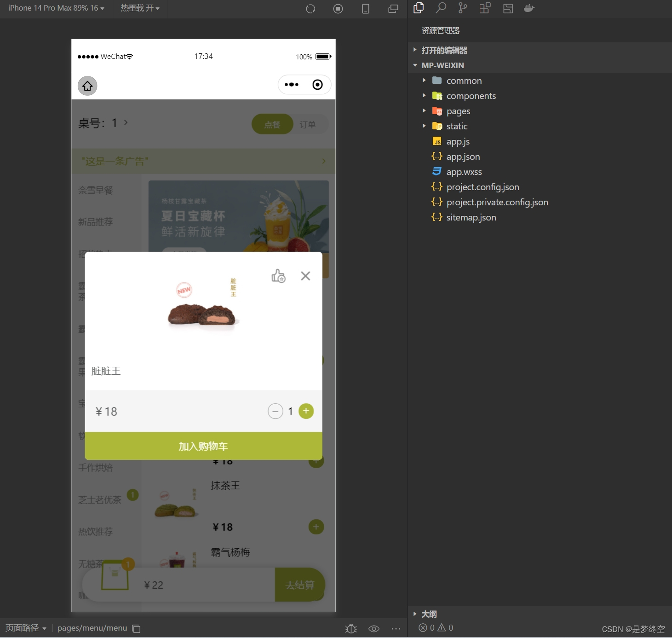The width and height of the screenshot is (672, 638).
Task: Click the errors count icon in status bar
Action: click(x=427, y=627)
